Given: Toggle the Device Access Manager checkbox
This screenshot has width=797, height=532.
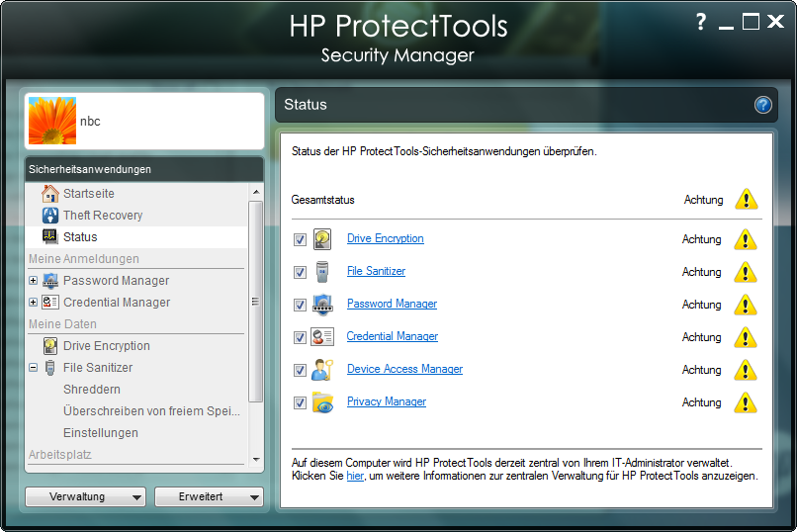Looking at the screenshot, I should [300, 370].
